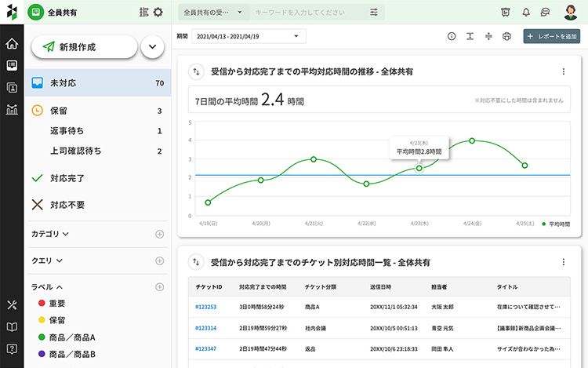Open dropdown arrow beside 新規作成

coord(152,47)
